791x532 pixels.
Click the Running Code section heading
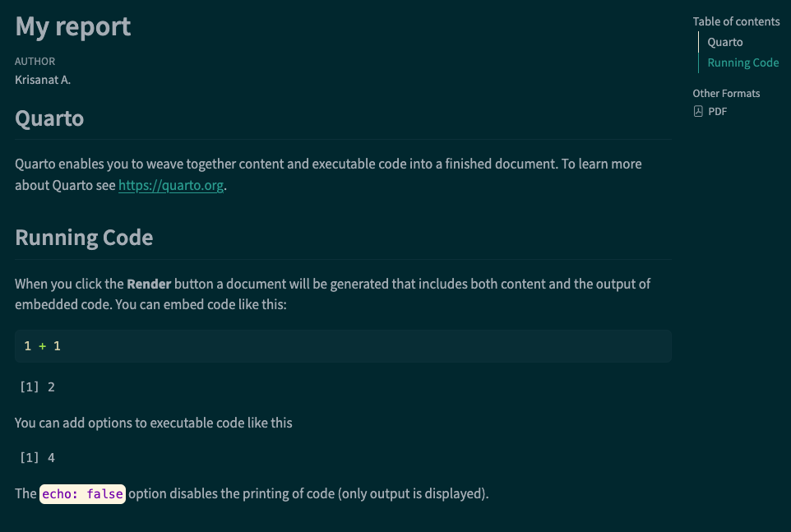pos(84,238)
